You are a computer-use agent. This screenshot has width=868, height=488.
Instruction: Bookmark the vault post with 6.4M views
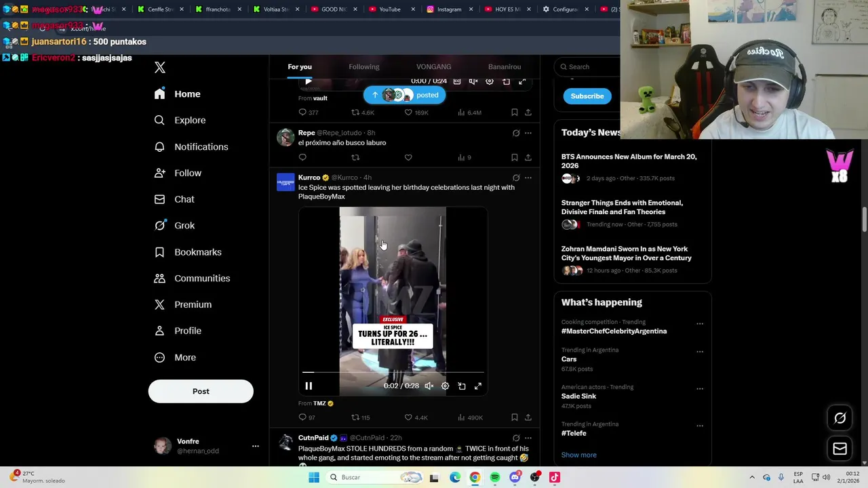click(x=514, y=113)
